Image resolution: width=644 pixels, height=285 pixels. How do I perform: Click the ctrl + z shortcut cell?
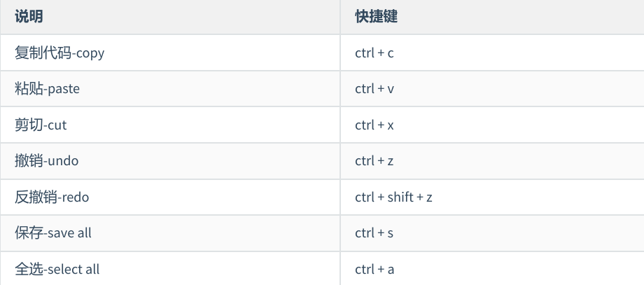(x=374, y=161)
